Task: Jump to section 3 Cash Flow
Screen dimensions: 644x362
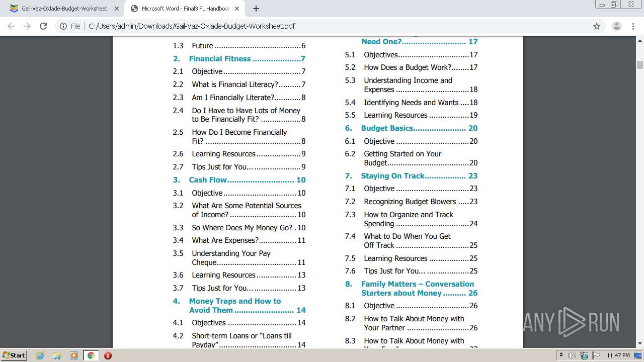Action: [x=239, y=180]
